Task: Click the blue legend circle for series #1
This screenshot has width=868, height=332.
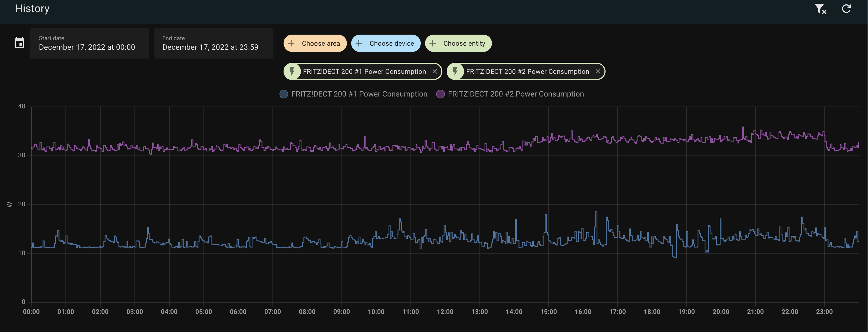Action: (284, 94)
